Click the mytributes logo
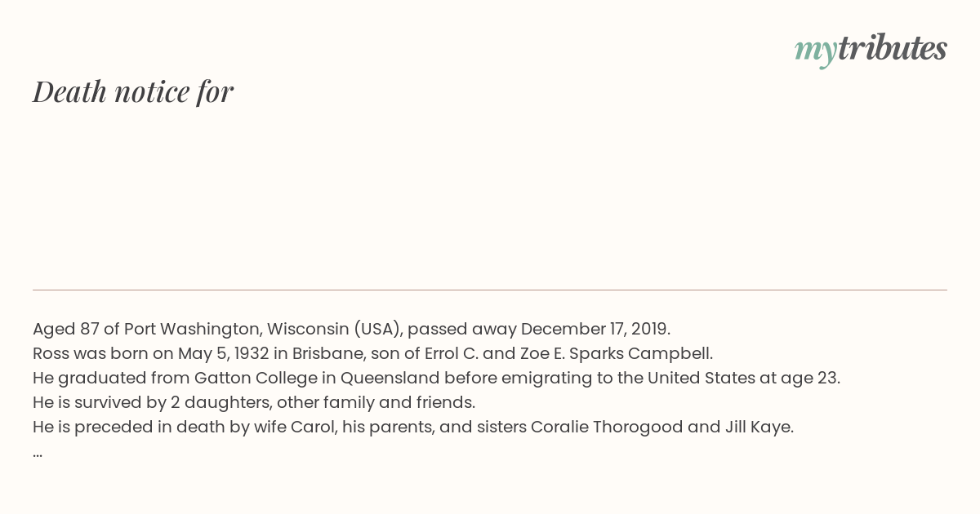980x514 pixels. (871, 50)
